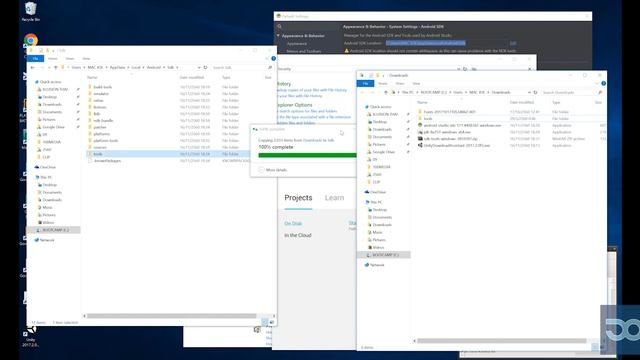Screen dimensions: 640x360
Task: Expand the ribbon in the Sdk window
Action: click(267, 58)
